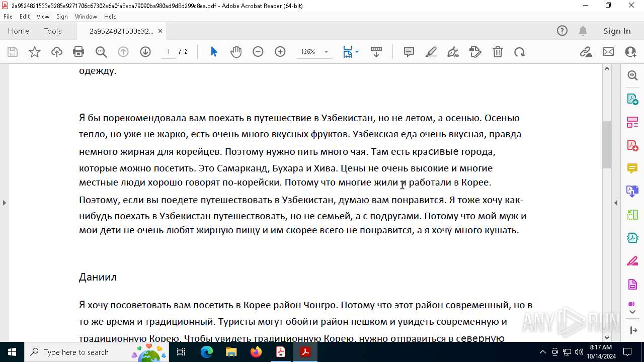Image resolution: width=644 pixels, height=362 pixels.
Task: Open Combine Files tool in sidebar
Action: [x=632, y=191]
